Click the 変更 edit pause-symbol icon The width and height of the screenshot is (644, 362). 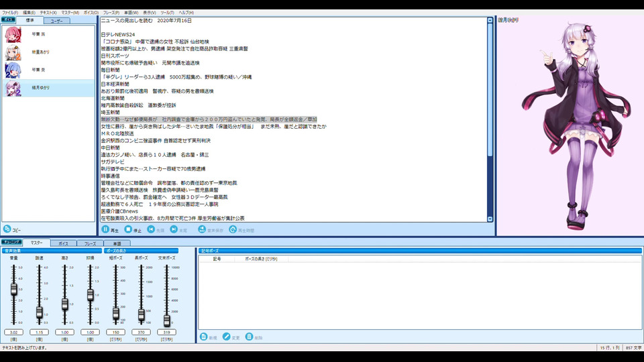click(226, 337)
